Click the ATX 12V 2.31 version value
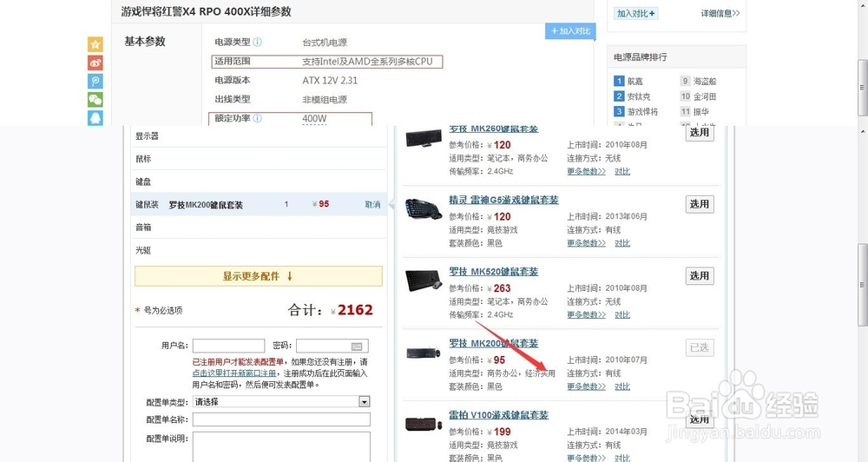This screenshot has height=462, width=868. pyautogui.click(x=330, y=80)
